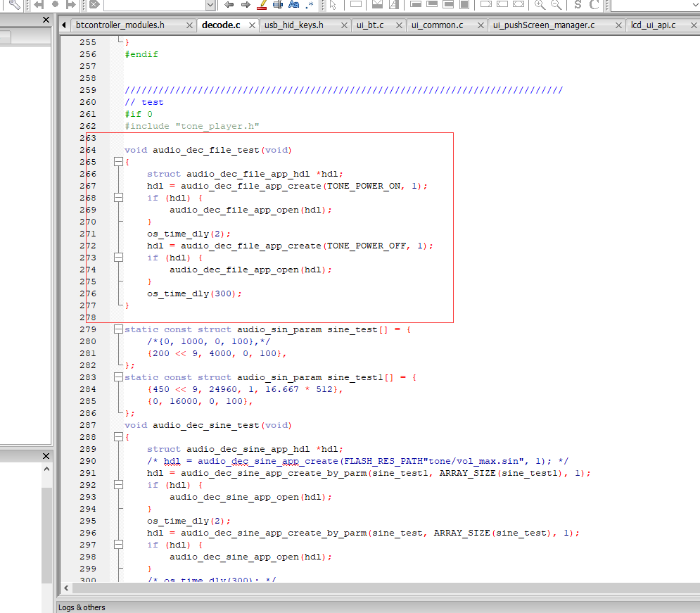Click the zoom in magnifier icon

[540, 4]
